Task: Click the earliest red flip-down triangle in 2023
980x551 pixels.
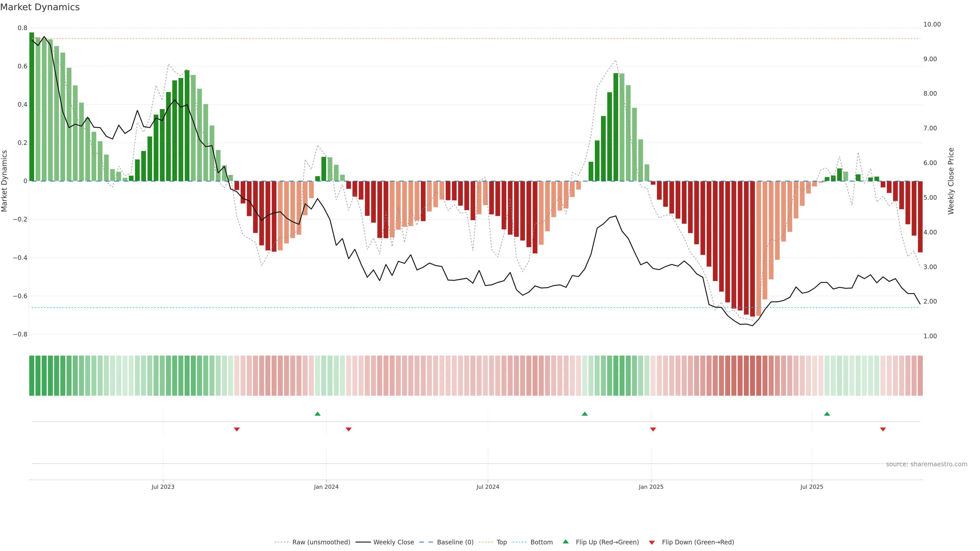Action: [x=237, y=429]
